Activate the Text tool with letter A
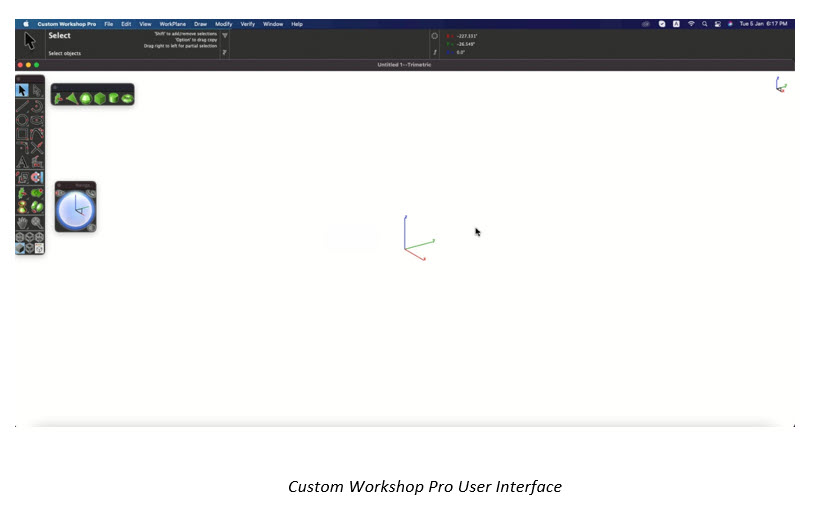This screenshot has width=817, height=508. click(22, 162)
